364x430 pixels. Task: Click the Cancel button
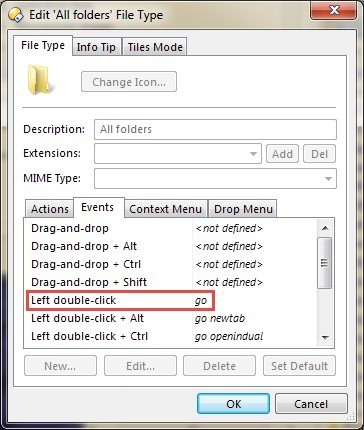(x=311, y=404)
